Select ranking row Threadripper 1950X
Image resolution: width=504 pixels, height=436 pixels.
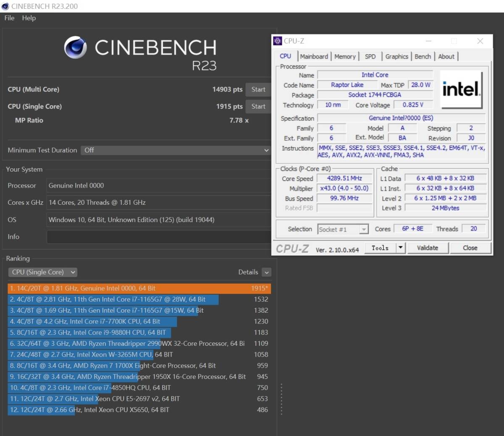(139, 377)
